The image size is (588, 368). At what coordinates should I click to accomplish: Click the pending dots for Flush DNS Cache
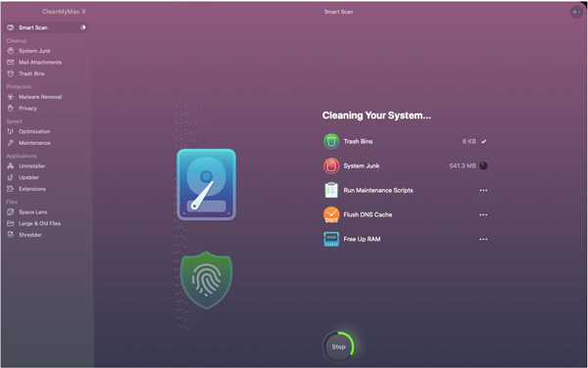(x=483, y=215)
